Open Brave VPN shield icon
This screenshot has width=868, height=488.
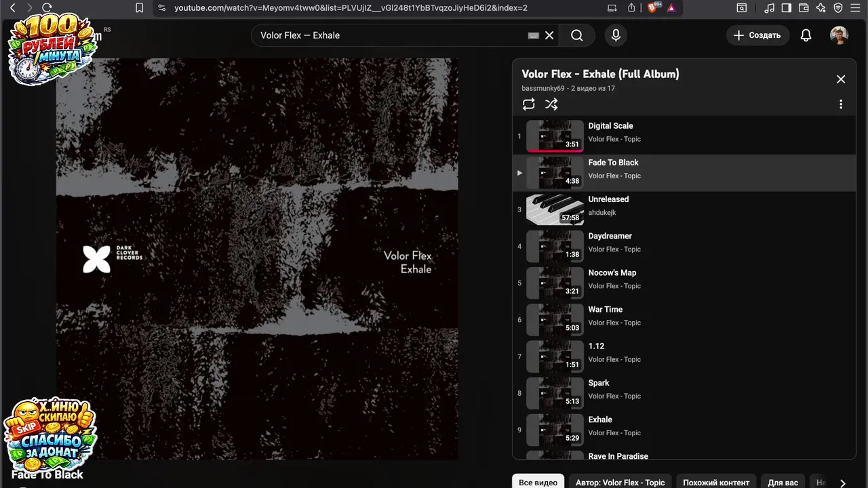coord(838,7)
